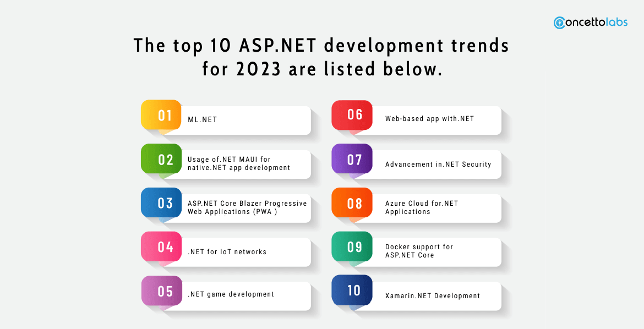Click the .NET MAUI native app text
The height and width of the screenshot is (329, 644).
pyautogui.click(x=238, y=163)
